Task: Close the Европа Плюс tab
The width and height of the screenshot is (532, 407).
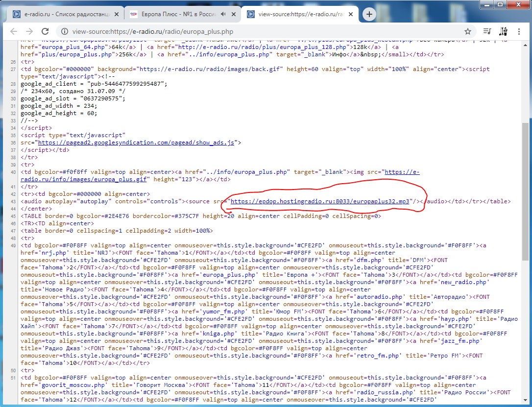Action: pyautogui.click(x=234, y=14)
